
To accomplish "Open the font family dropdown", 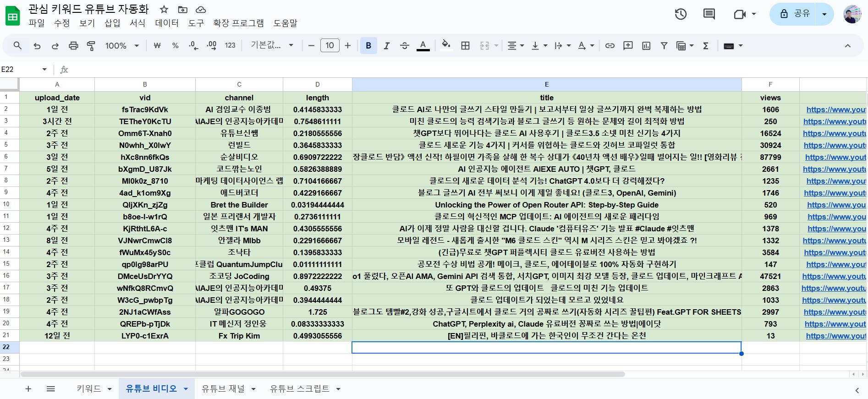I will (272, 45).
